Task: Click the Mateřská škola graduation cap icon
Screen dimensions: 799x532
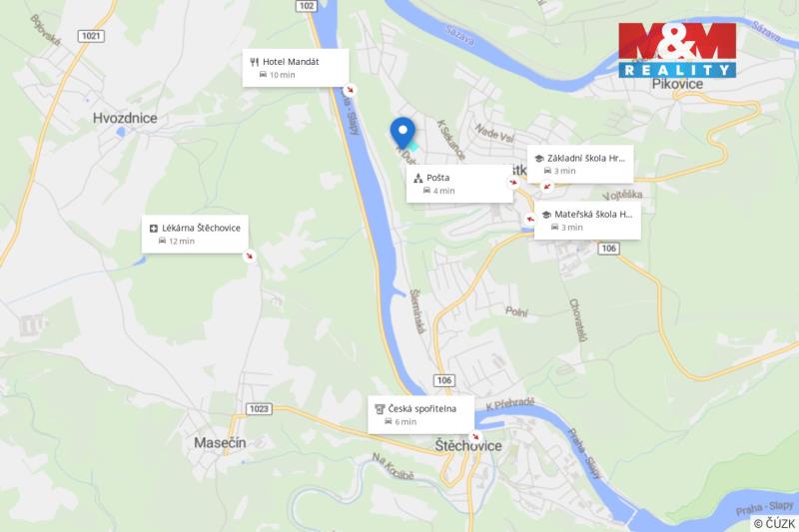Action: point(546,215)
